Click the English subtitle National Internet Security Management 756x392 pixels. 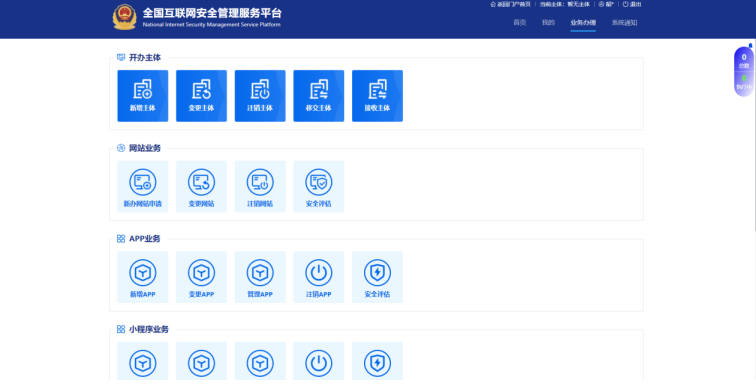tap(212, 25)
